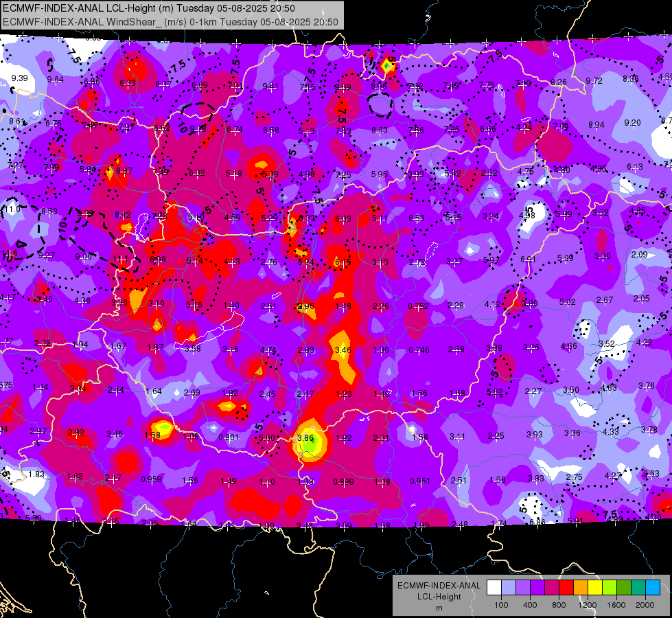Screen dimensions: 672x618
Task: Click the 5.60 wind shear value
Action: pyautogui.click(x=267, y=438)
